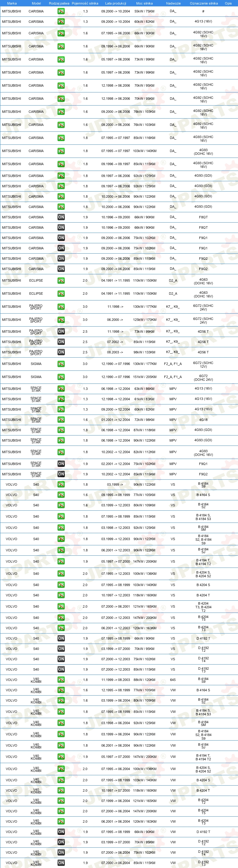Click PB fuel icon in Carisma 55kW / 75KM row
The width and height of the screenshot is (238, 868).
click(61, 11)
